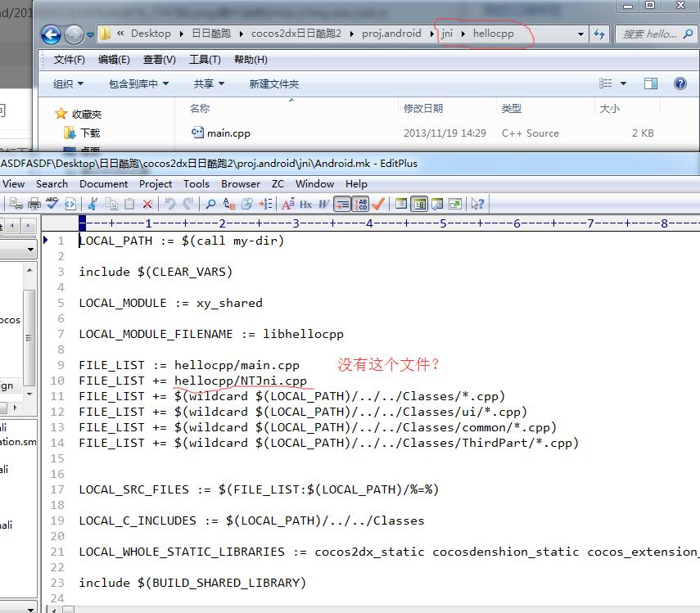This screenshot has width=700, height=613.
Task: Toggle the auto indent toolbar button
Action: point(342,204)
